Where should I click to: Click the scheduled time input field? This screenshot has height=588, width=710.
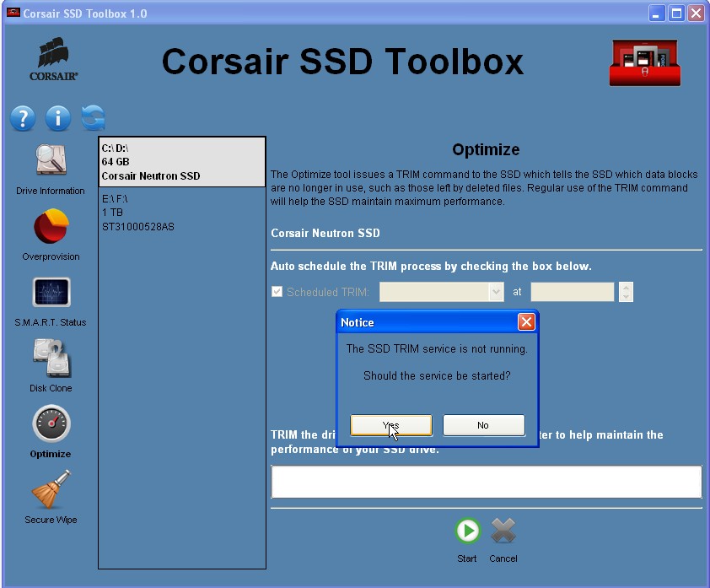coord(573,292)
